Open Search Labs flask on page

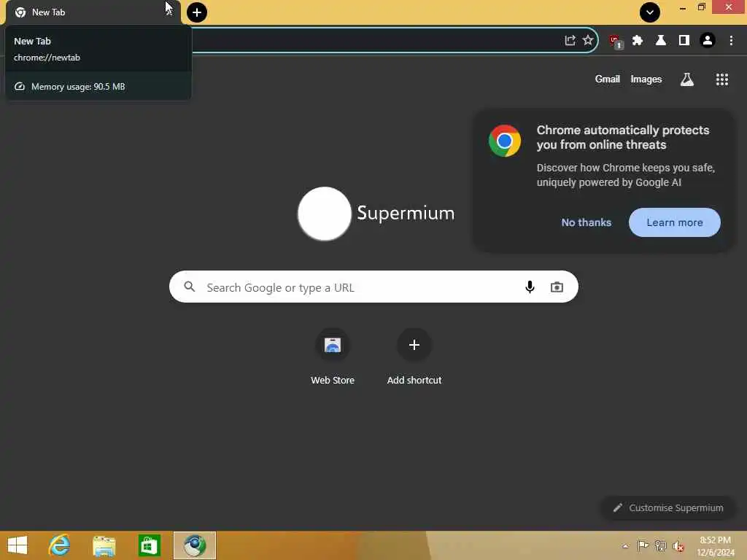pos(686,79)
